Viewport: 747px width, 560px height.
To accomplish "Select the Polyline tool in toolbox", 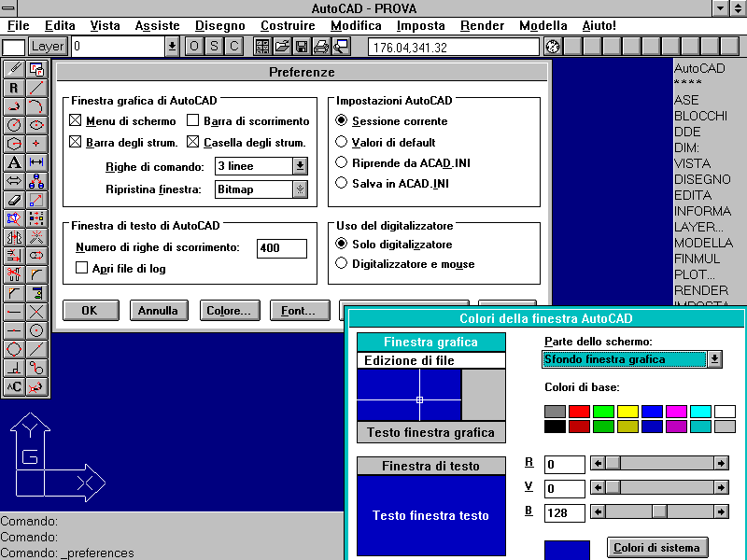I will [x=14, y=106].
